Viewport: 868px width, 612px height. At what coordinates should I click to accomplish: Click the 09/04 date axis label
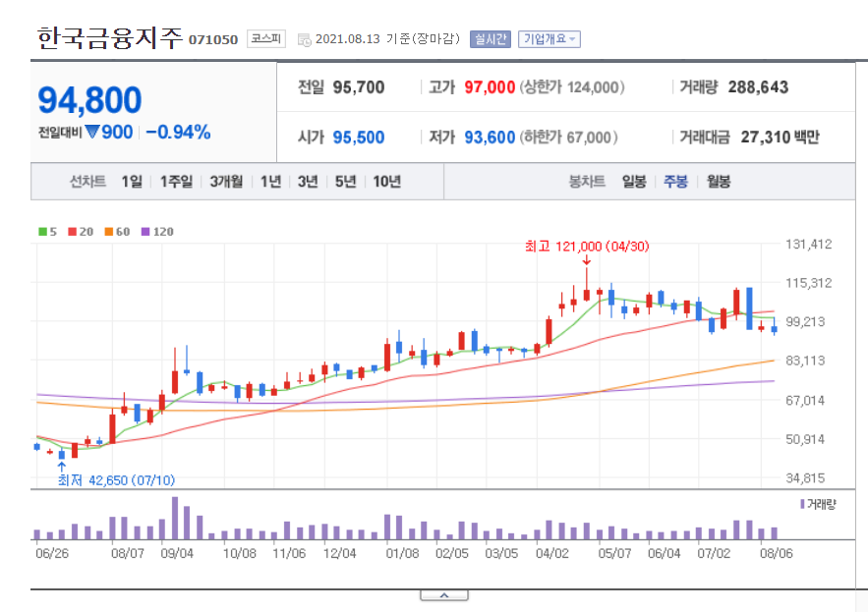[177, 553]
